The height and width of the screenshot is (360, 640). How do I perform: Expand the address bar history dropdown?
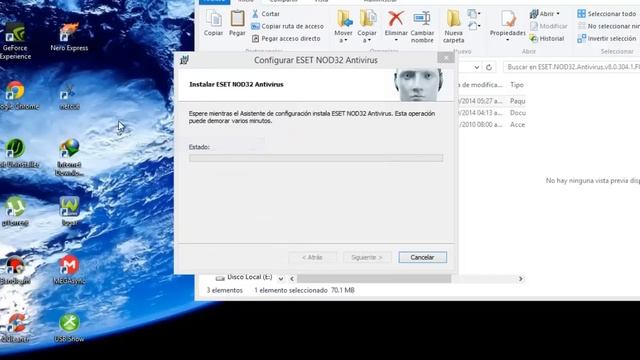point(477,67)
